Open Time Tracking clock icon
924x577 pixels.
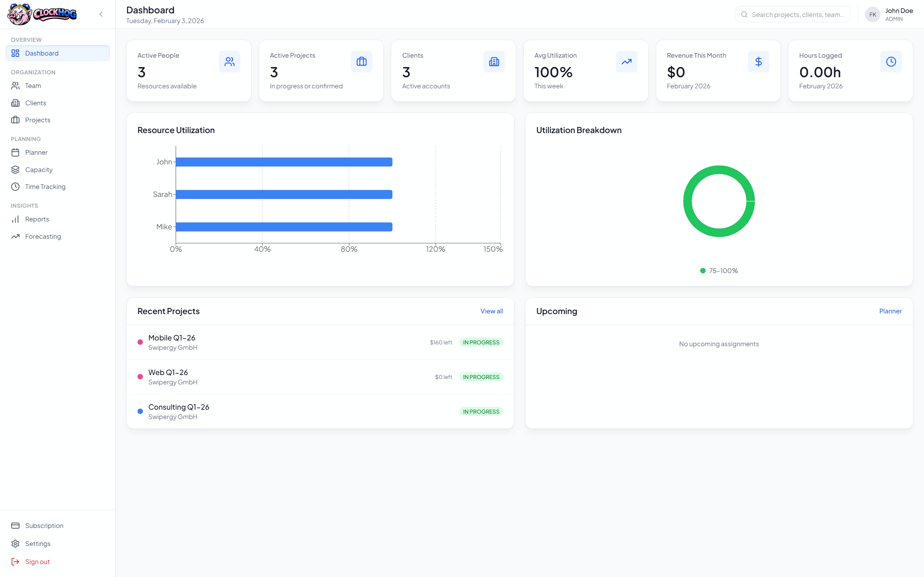15,186
